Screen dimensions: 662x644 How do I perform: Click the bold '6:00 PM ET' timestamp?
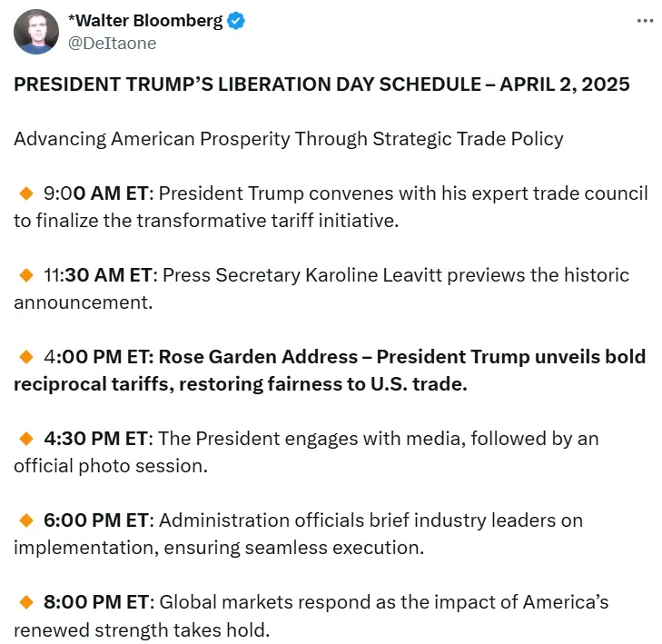95,520
